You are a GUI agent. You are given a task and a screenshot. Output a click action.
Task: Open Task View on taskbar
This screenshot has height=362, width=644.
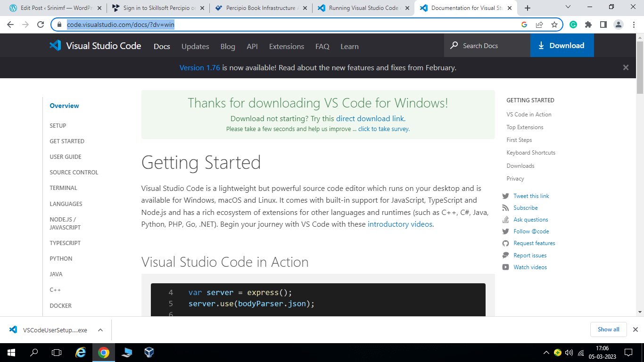(x=57, y=352)
